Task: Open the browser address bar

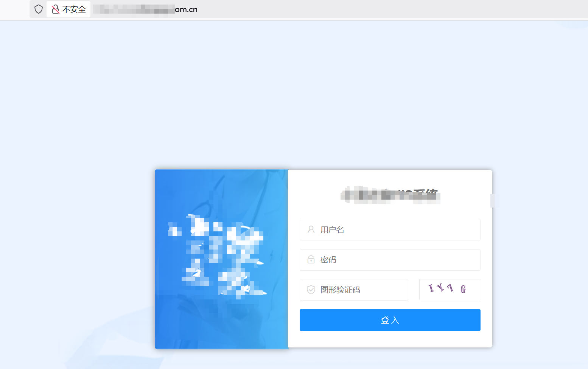Action: tap(265, 9)
